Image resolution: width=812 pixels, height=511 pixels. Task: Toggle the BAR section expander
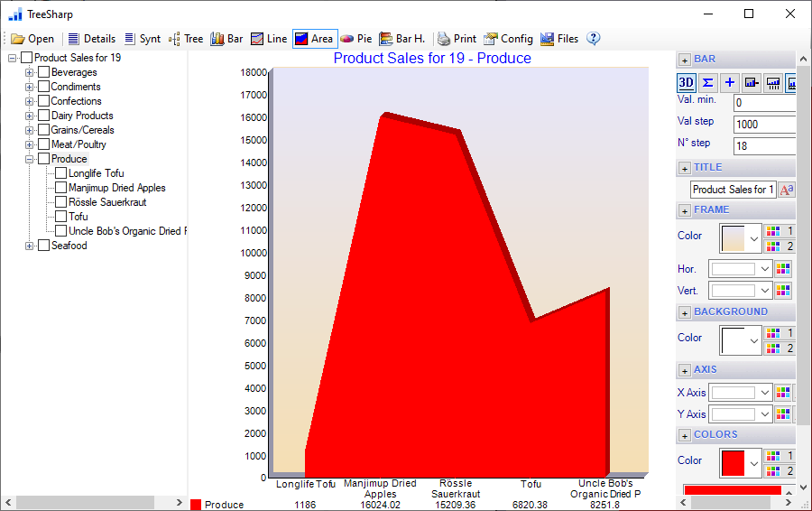(x=685, y=60)
